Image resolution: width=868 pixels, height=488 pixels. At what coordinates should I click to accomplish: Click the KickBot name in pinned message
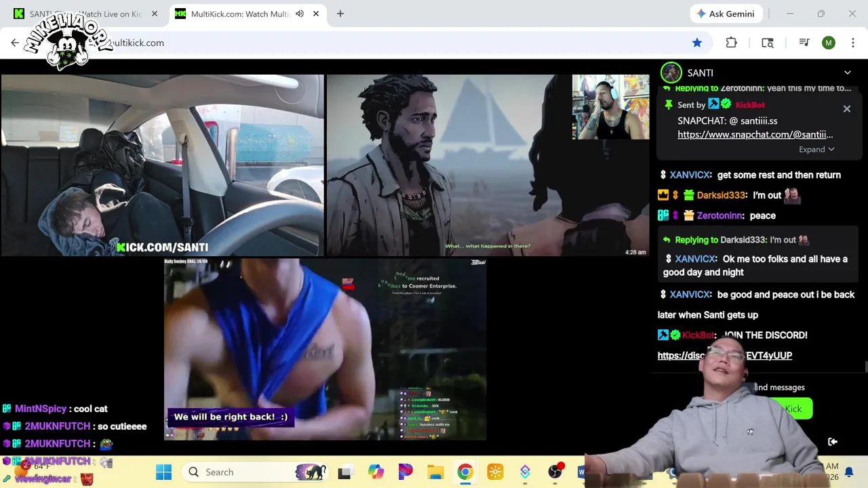pyautogui.click(x=750, y=105)
